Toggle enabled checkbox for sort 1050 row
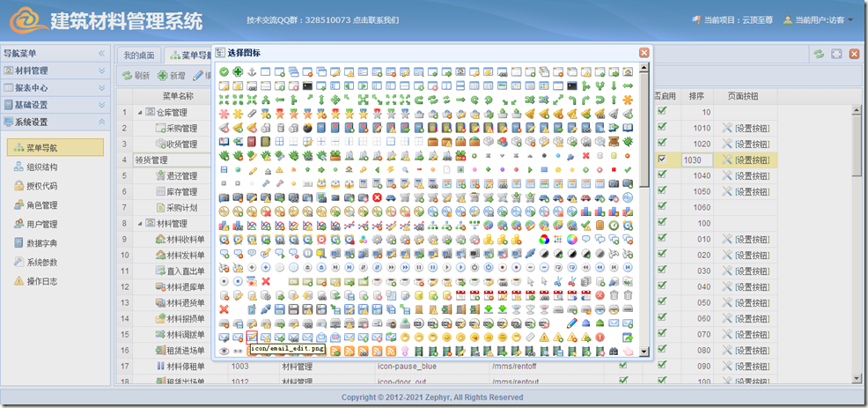The image size is (868, 408). tap(661, 190)
